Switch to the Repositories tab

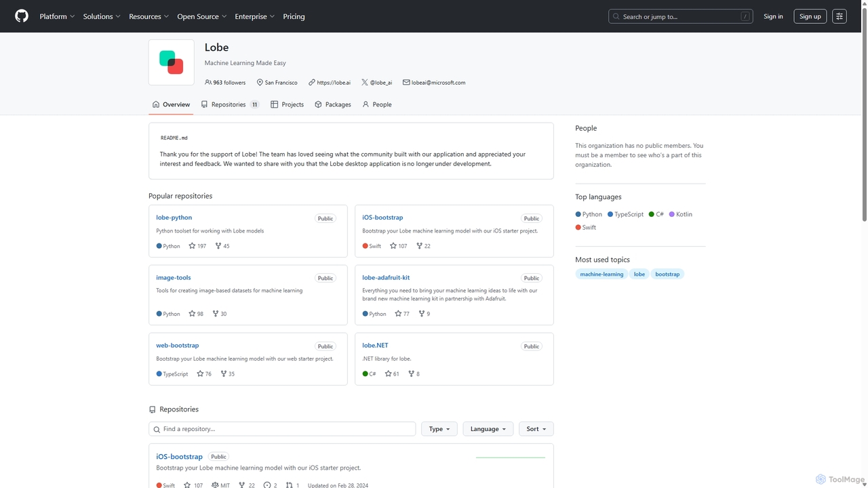(230, 104)
